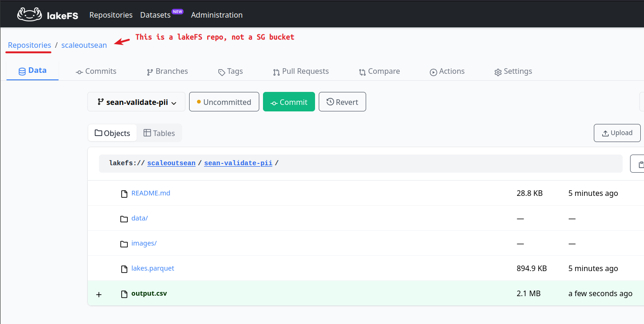Click the gear icon on Settings tab

click(x=498, y=72)
